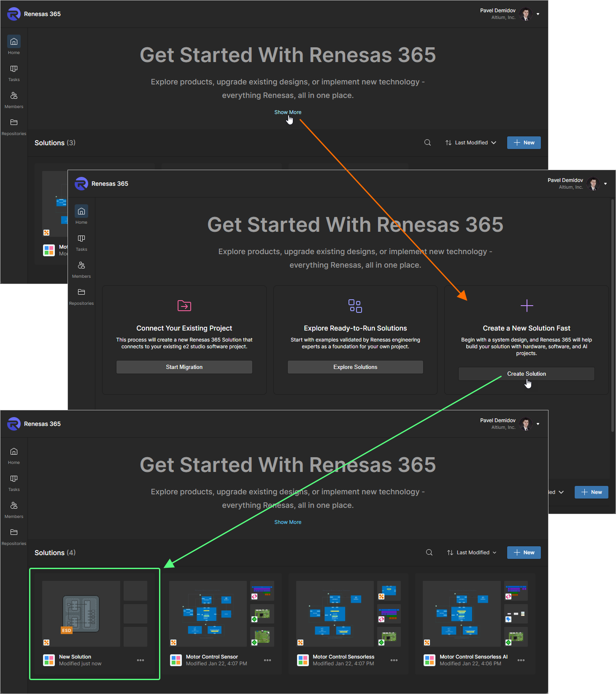Click the colored app icon beside Motor Control Sensorless AI
The image size is (616, 694).
[430, 660]
